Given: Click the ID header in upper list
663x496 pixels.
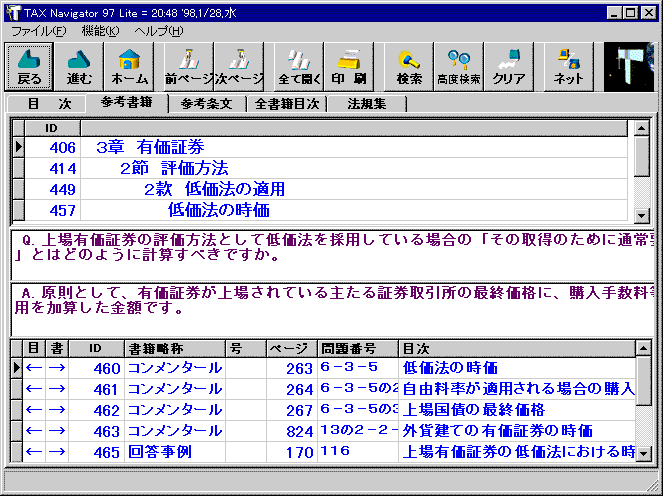Looking at the screenshot, I should pyautogui.click(x=52, y=128).
